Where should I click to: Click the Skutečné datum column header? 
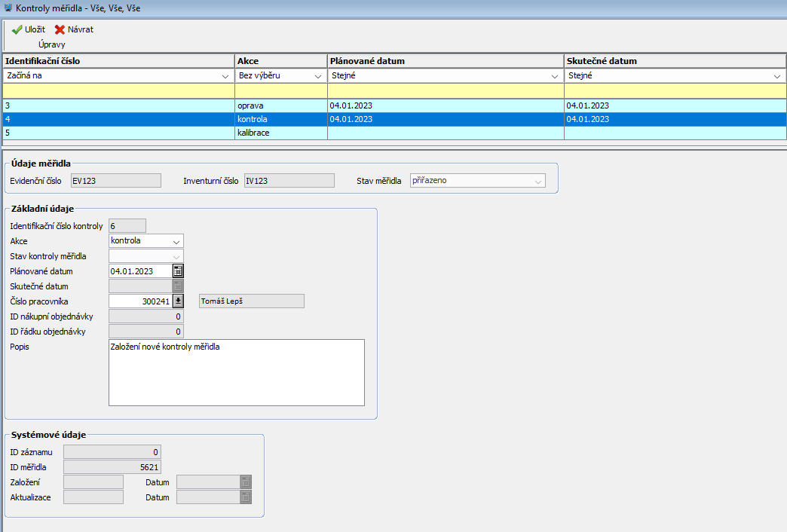675,60
